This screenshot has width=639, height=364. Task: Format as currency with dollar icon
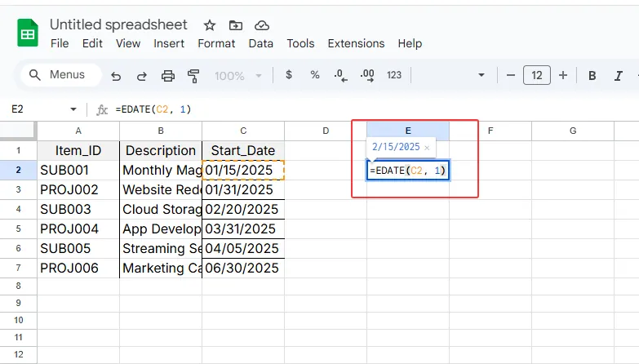pos(289,75)
